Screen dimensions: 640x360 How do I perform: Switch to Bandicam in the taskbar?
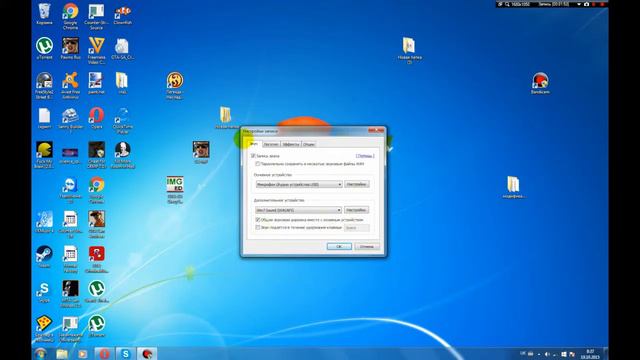pos(147,354)
